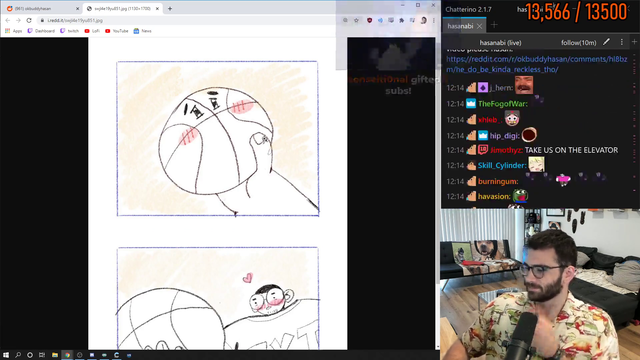Open the Dashboard bookmark
The height and width of the screenshot is (360, 640).
(x=41, y=31)
